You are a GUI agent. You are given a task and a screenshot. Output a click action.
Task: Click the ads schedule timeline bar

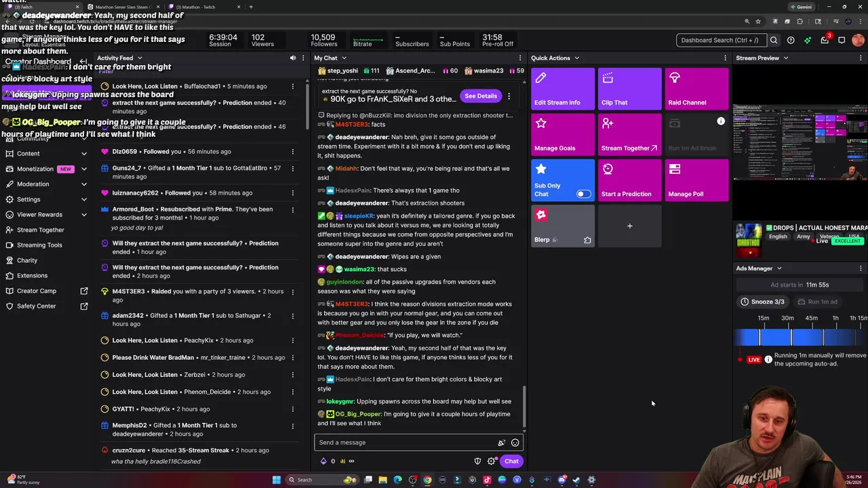click(802, 337)
